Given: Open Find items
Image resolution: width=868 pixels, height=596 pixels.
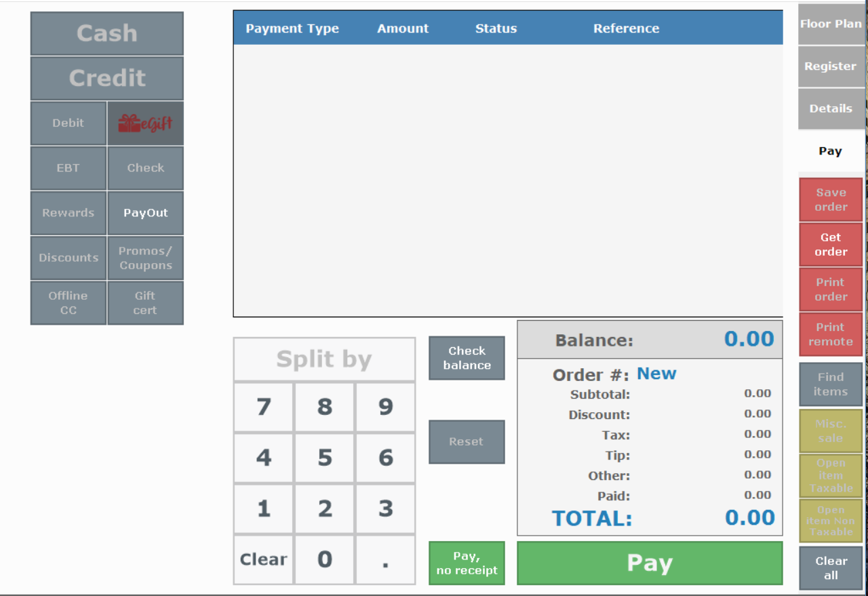Looking at the screenshot, I should tap(831, 384).
